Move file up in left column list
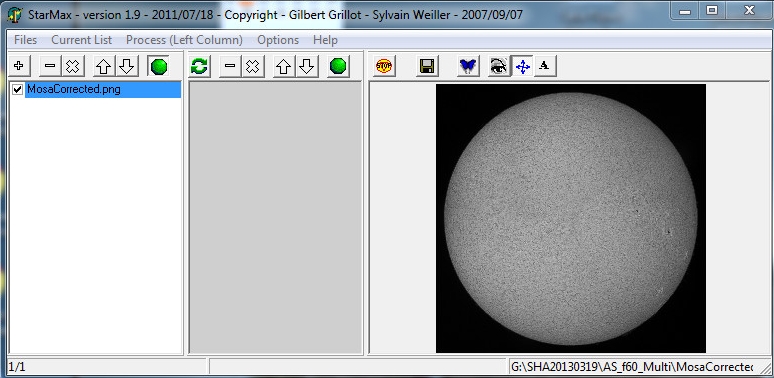Screen dimensions: 774x378 click(x=104, y=66)
